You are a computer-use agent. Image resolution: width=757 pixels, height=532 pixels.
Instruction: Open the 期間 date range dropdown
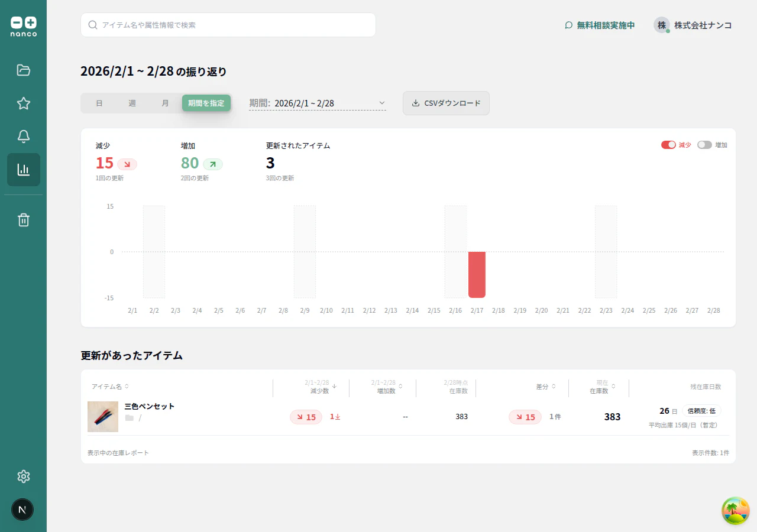point(318,103)
